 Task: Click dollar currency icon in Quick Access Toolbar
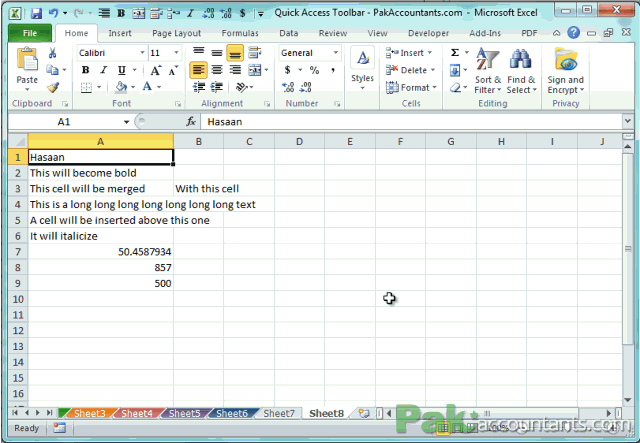242,13
